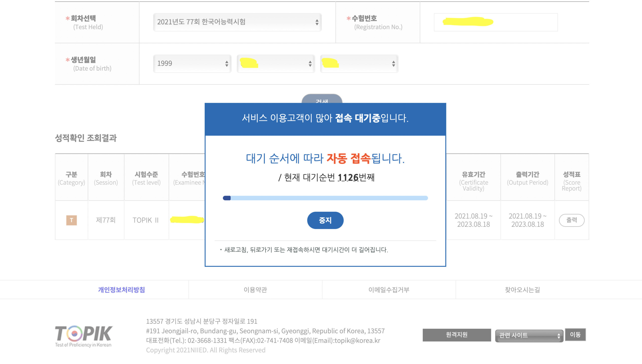This screenshot has width=642, height=364.
Task: Click the 수험번호 registration number field
Action: pyautogui.click(x=496, y=22)
